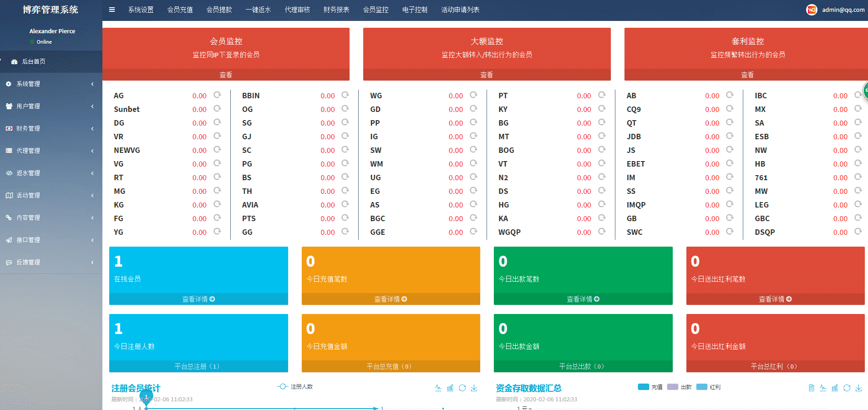The width and height of the screenshot is (868, 410).
Task: Expand 内容管理 sidebar menu
Action: [x=51, y=218]
